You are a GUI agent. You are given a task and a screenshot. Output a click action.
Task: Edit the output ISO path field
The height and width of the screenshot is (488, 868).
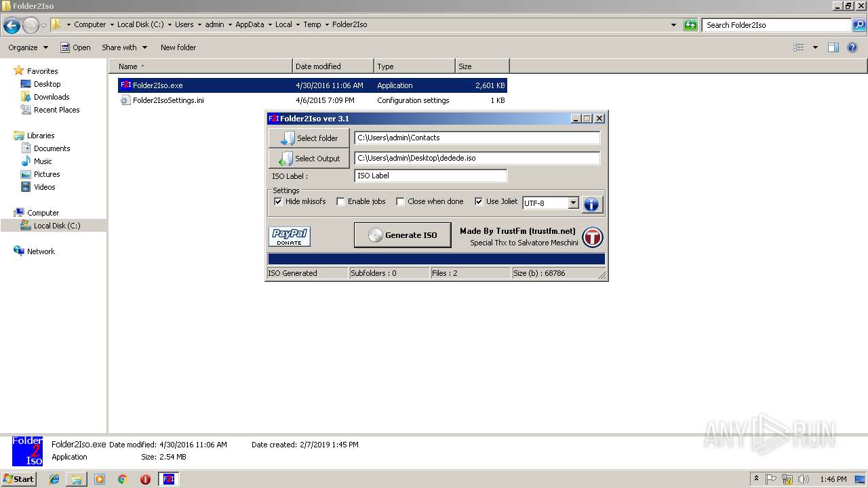coord(477,158)
